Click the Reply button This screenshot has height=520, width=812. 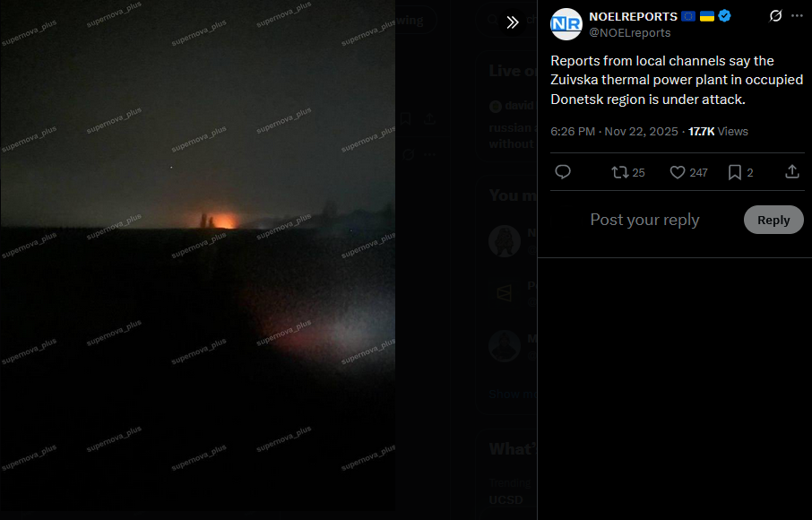(x=773, y=220)
